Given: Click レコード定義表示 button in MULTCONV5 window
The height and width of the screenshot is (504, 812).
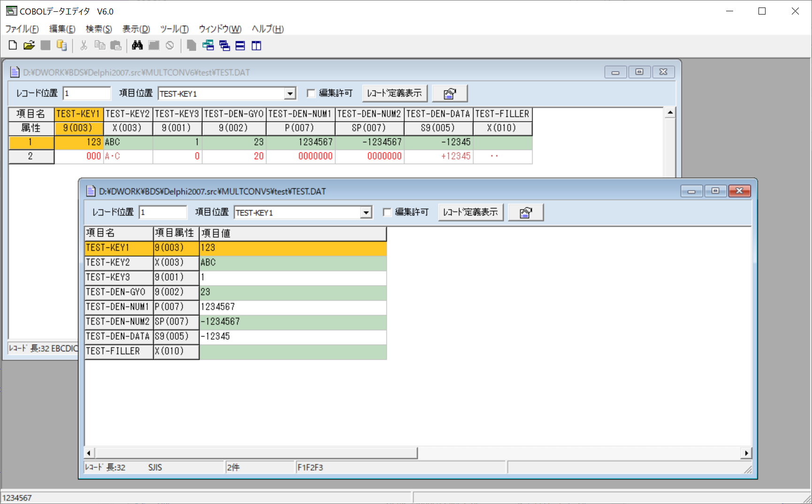Looking at the screenshot, I should (x=471, y=213).
